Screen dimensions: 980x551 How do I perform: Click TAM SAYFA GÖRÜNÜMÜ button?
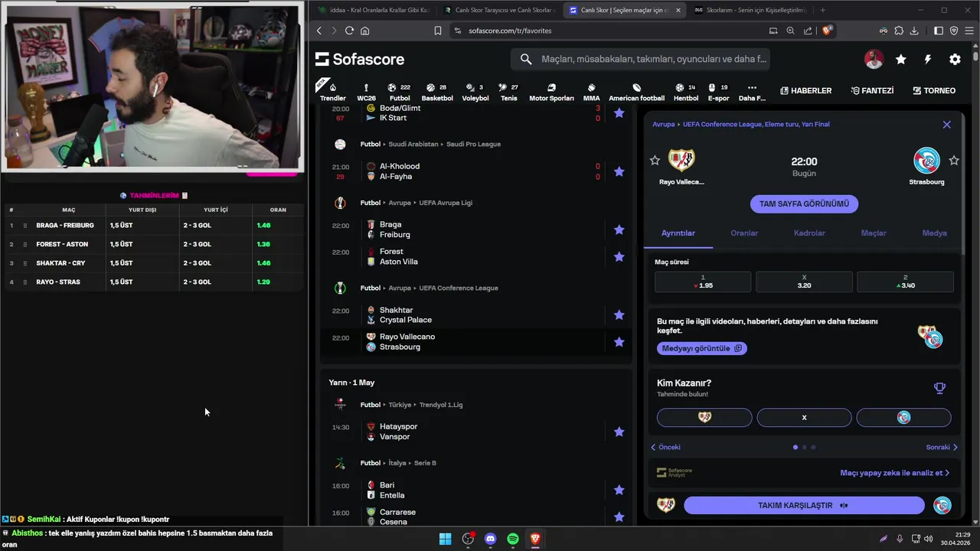click(x=804, y=204)
